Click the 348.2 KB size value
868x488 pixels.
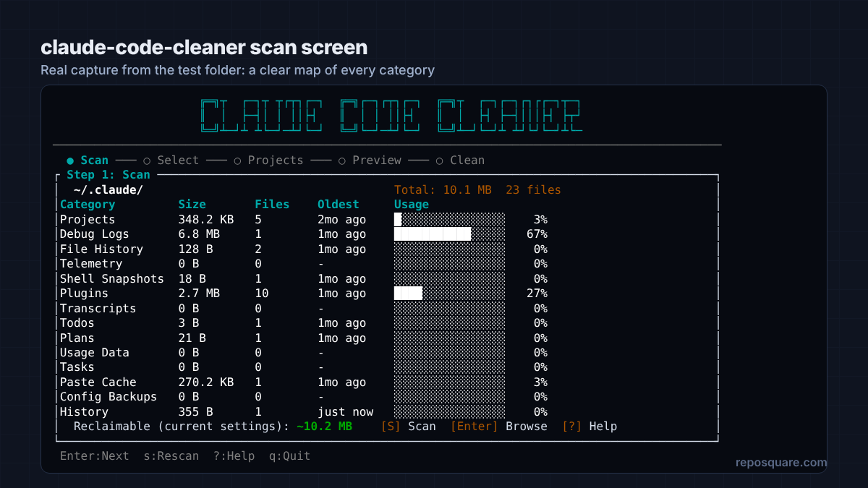[x=206, y=220]
